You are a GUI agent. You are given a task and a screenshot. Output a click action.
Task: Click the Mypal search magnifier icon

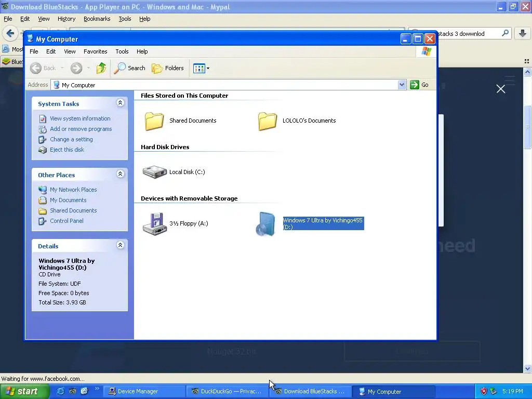(x=505, y=33)
